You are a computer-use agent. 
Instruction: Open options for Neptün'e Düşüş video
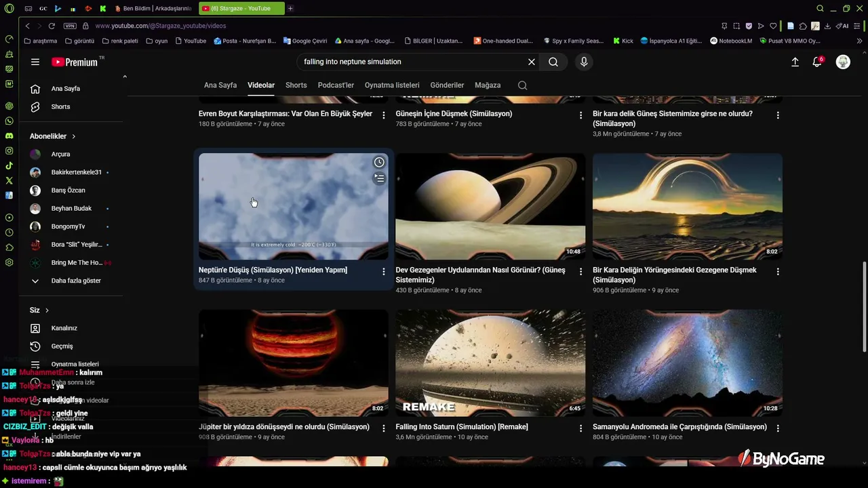pos(383,271)
